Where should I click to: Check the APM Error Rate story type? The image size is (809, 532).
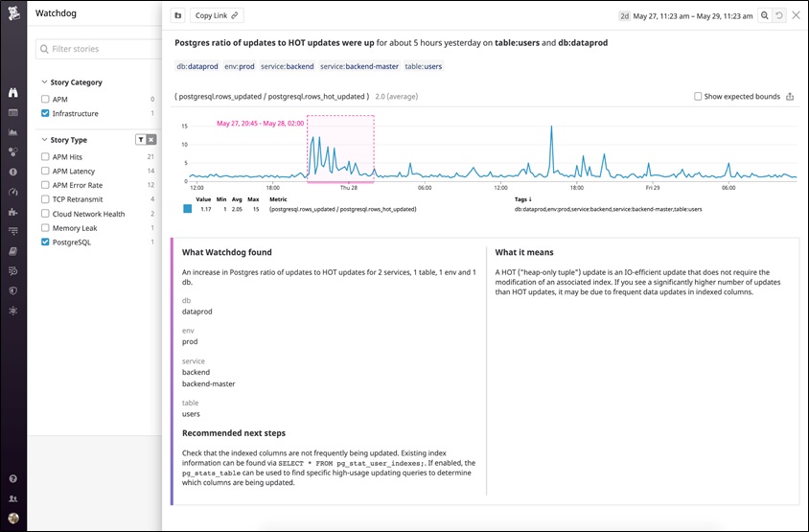pyautogui.click(x=45, y=185)
